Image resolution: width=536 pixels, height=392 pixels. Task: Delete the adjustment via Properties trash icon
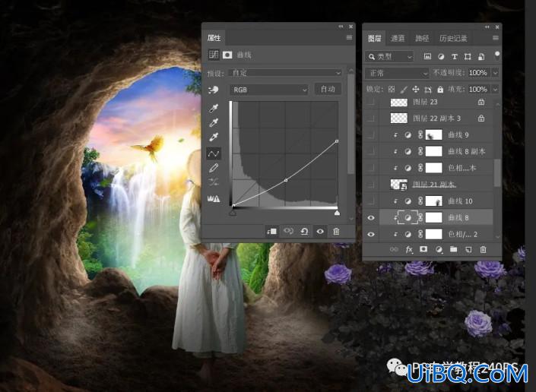pyautogui.click(x=336, y=232)
